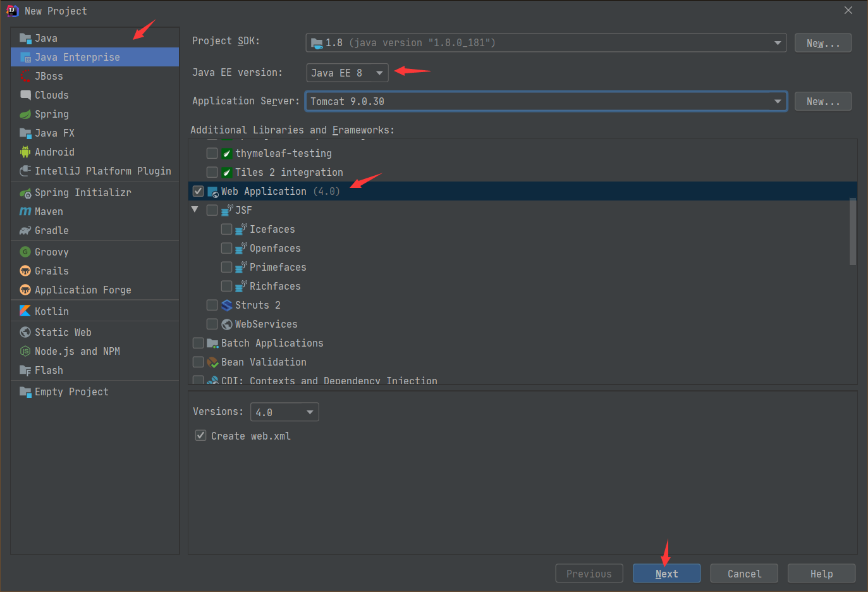Image resolution: width=868 pixels, height=592 pixels.
Task: Open the Project SDK dropdown
Action: click(x=546, y=42)
